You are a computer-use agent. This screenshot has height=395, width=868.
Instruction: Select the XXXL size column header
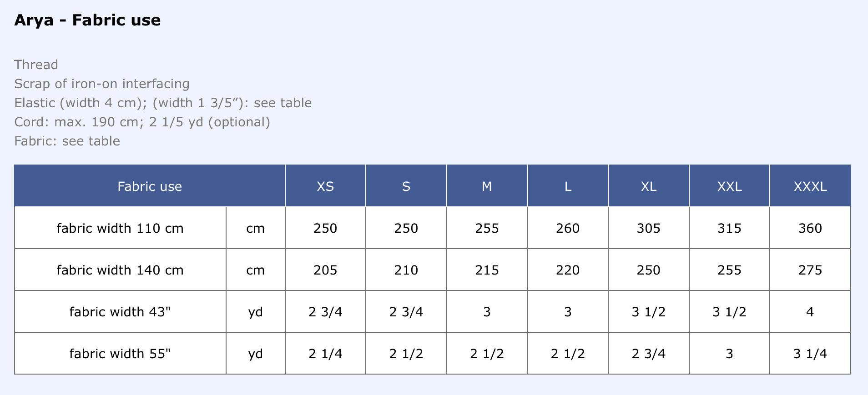(810, 186)
